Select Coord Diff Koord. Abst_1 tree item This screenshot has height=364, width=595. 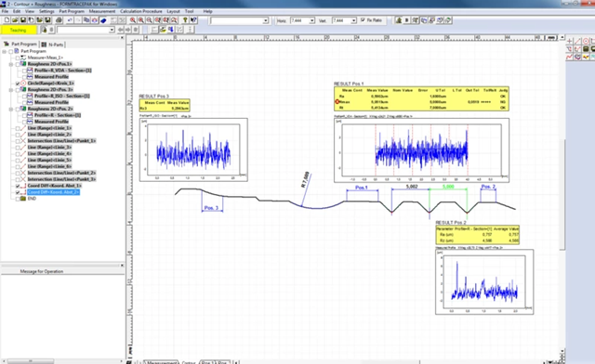pyautogui.click(x=54, y=186)
